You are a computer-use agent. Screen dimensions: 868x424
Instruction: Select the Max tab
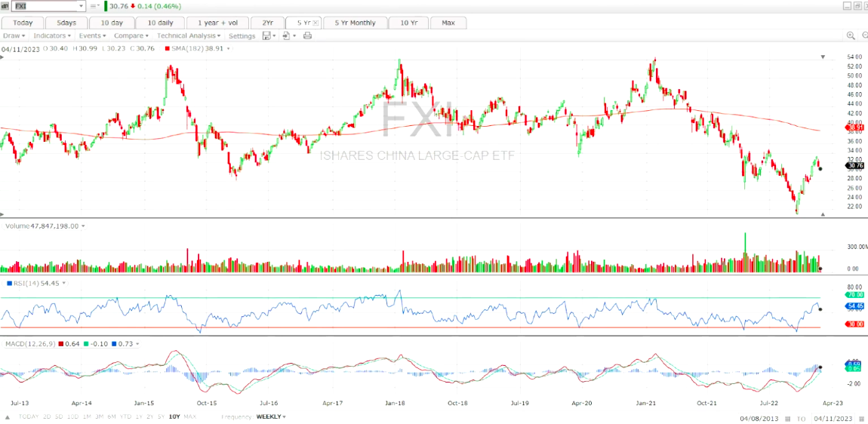(448, 23)
